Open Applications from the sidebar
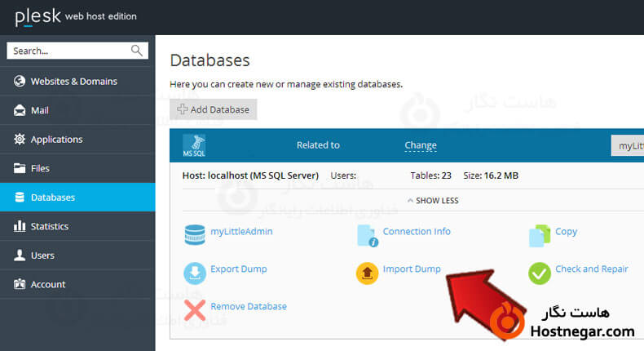The image size is (644, 351). (x=56, y=140)
